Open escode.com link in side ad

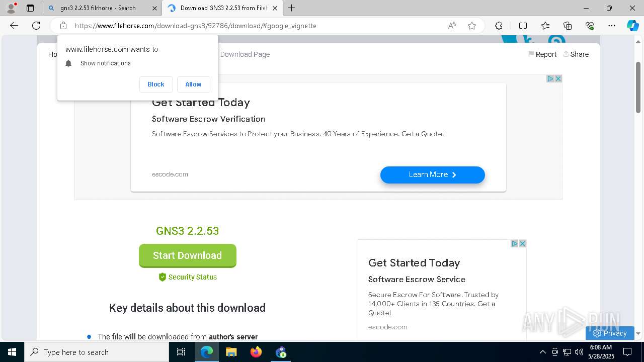388,327
